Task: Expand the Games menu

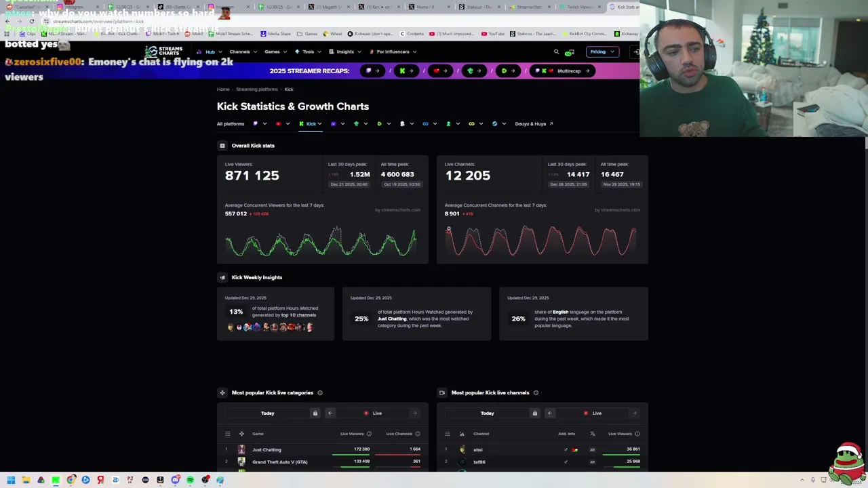Action: click(x=275, y=52)
